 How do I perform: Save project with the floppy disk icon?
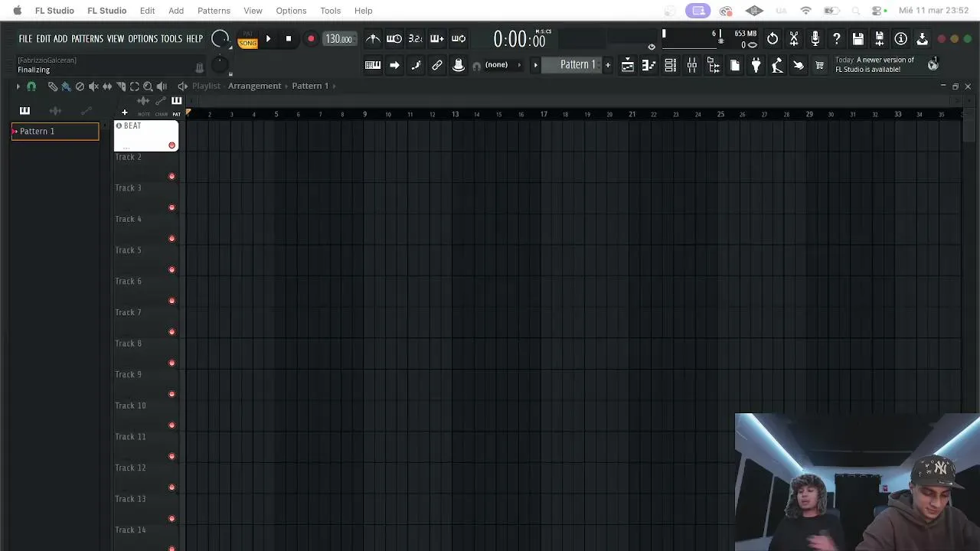[x=858, y=39]
